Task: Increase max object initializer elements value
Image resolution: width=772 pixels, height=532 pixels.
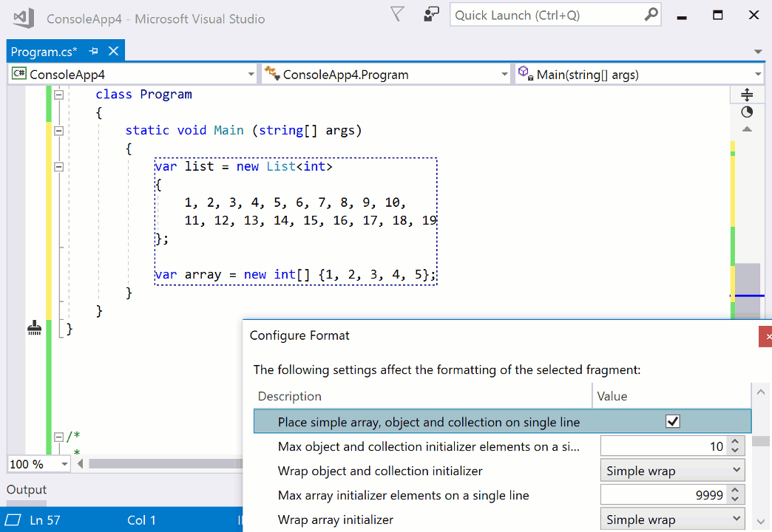Action: point(735,442)
